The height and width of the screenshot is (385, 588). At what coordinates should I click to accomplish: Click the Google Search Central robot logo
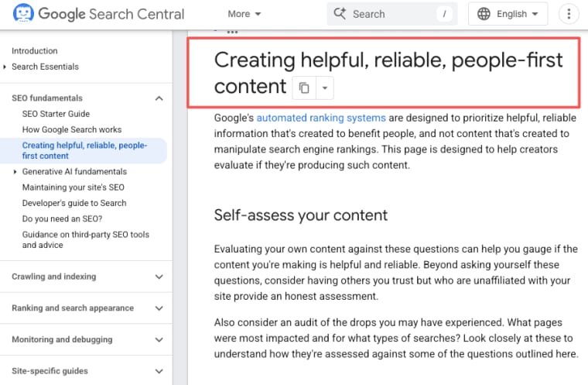click(23, 13)
